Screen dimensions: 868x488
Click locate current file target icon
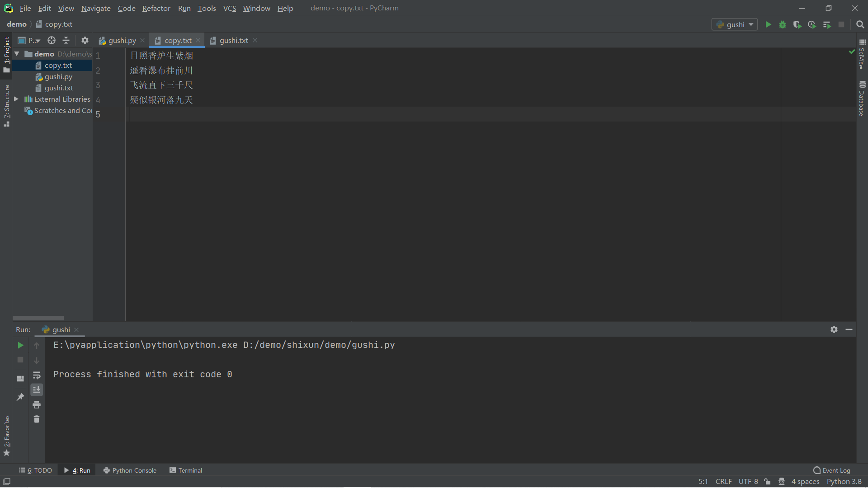(52, 40)
